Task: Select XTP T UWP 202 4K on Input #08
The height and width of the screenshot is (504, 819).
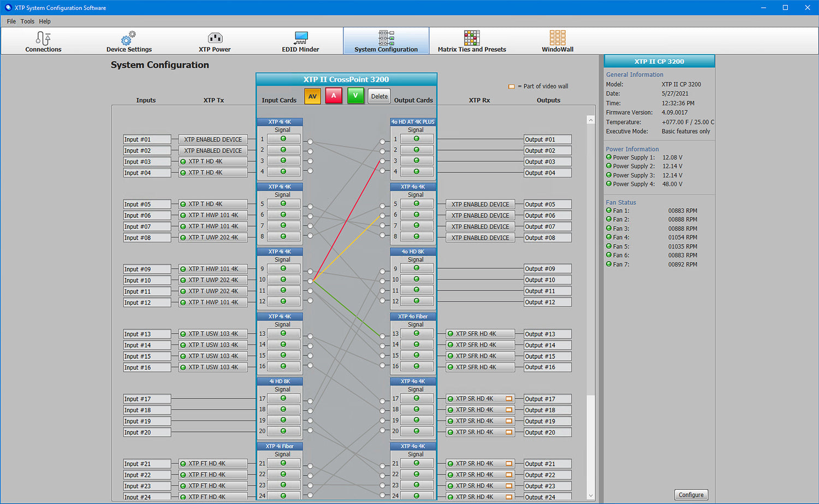Action: 213,237
